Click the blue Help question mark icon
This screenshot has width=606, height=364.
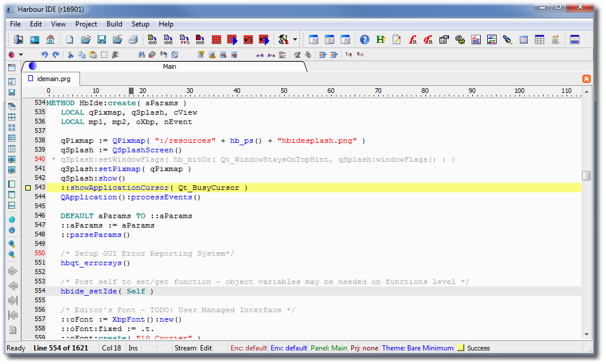point(365,40)
